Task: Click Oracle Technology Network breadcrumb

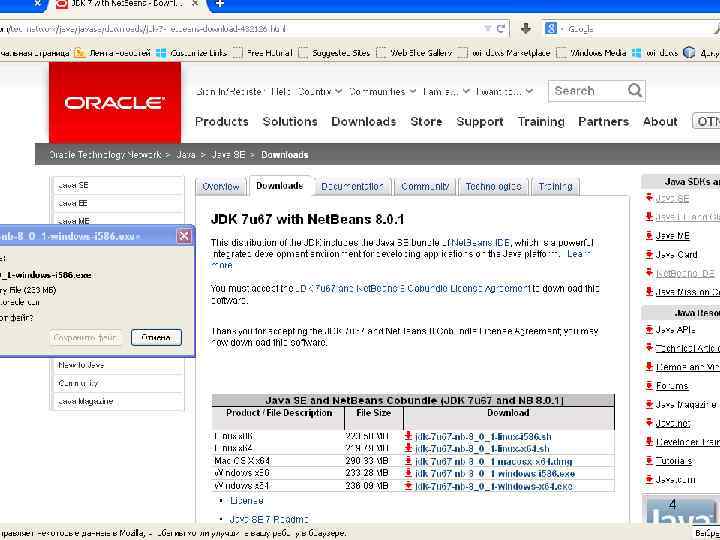Action: [x=105, y=155]
